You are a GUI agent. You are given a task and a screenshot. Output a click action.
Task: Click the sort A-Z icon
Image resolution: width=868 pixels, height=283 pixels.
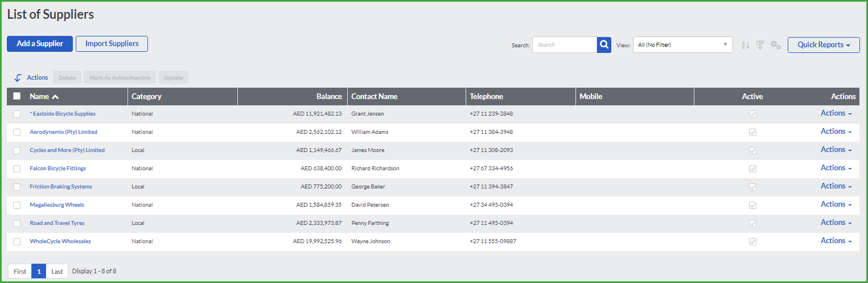tap(746, 45)
